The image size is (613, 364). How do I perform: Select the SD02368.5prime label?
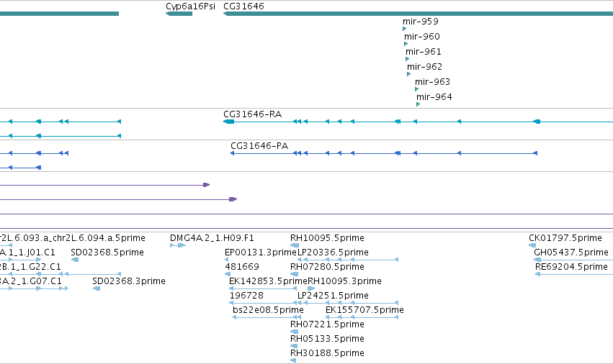[x=107, y=252]
